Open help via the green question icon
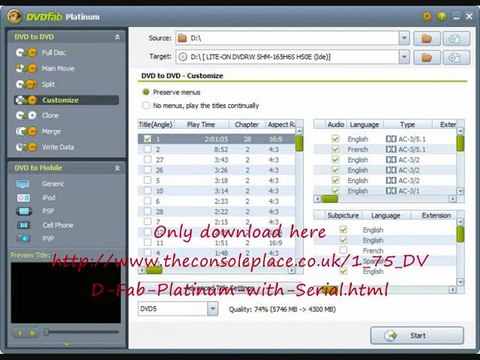This screenshot has width=480, height=360. tap(442, 16)
